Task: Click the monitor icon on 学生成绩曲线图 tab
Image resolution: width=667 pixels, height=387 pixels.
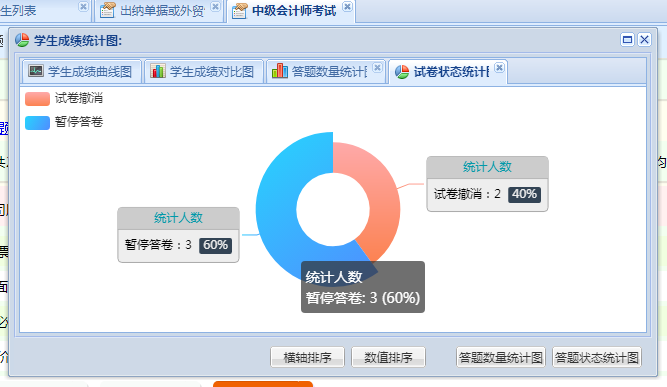Action: point(36,71)
